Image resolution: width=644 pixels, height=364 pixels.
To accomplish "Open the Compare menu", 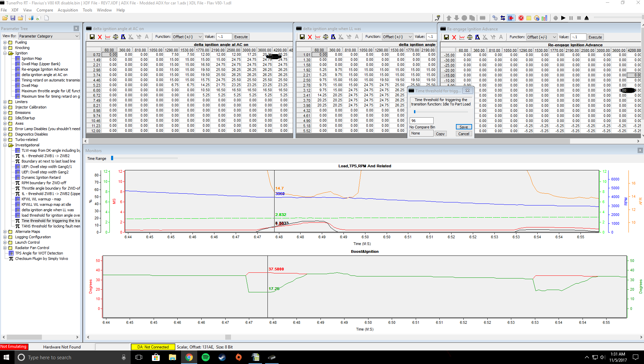I will pos(45,10).
